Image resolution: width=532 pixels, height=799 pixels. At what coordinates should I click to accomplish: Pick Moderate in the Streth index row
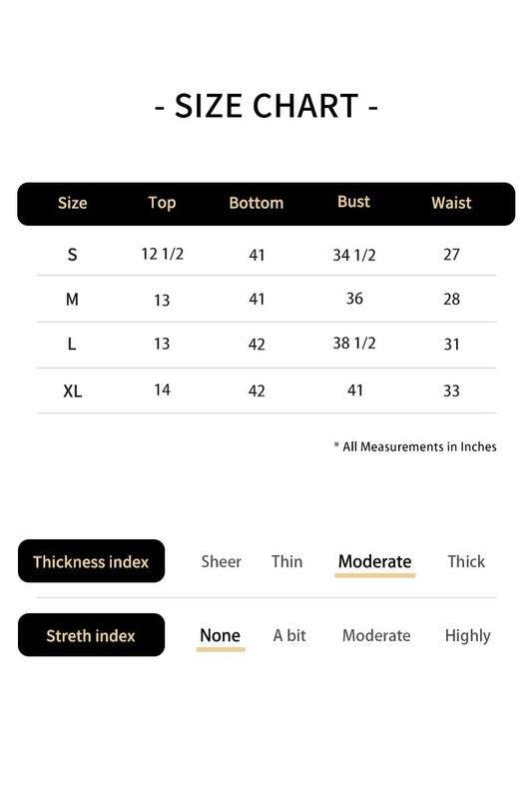pos(376,635)
